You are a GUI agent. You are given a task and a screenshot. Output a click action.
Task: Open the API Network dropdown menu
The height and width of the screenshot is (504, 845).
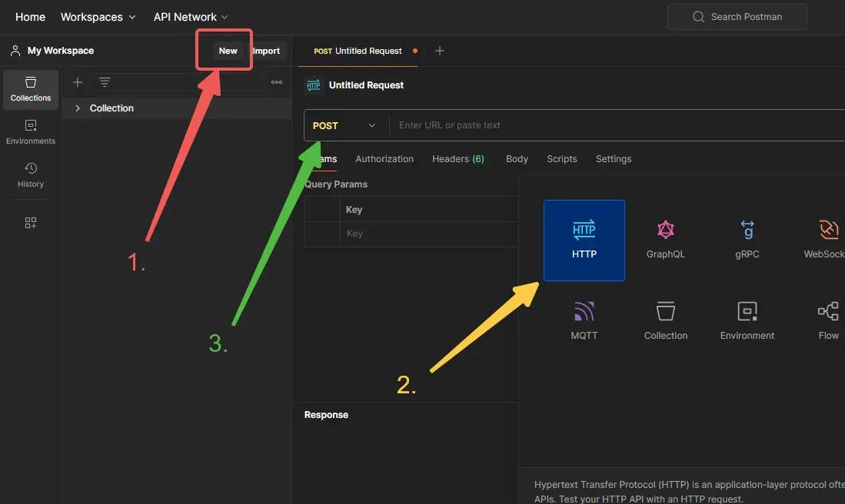tap(191, 17)
